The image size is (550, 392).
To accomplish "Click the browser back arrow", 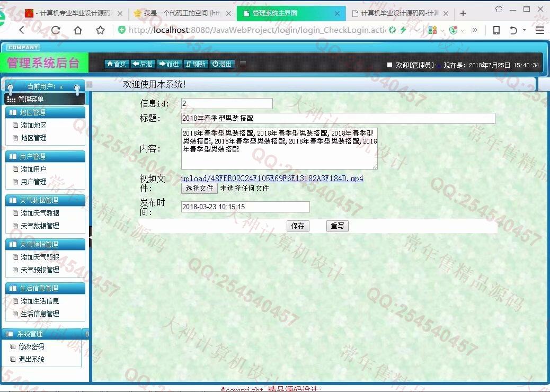I will [x=22, y=30].
